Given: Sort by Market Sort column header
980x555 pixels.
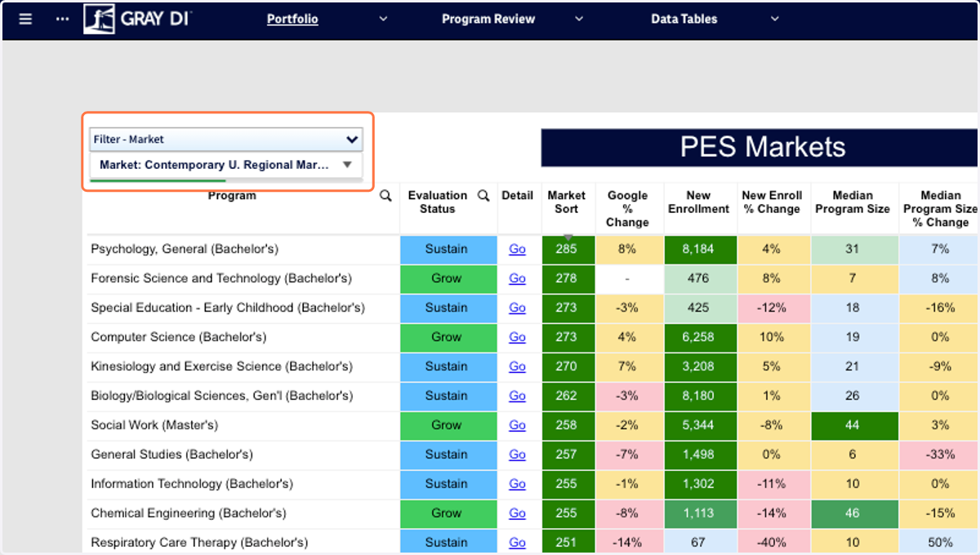Looking at the screenshot, I should click(x=567, y=202).
